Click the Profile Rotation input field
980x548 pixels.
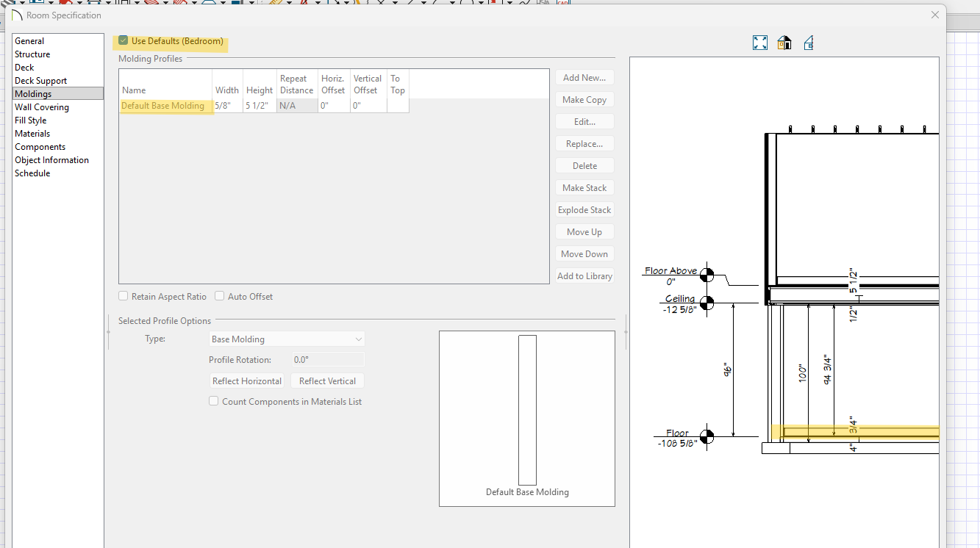tap(327, 360)
